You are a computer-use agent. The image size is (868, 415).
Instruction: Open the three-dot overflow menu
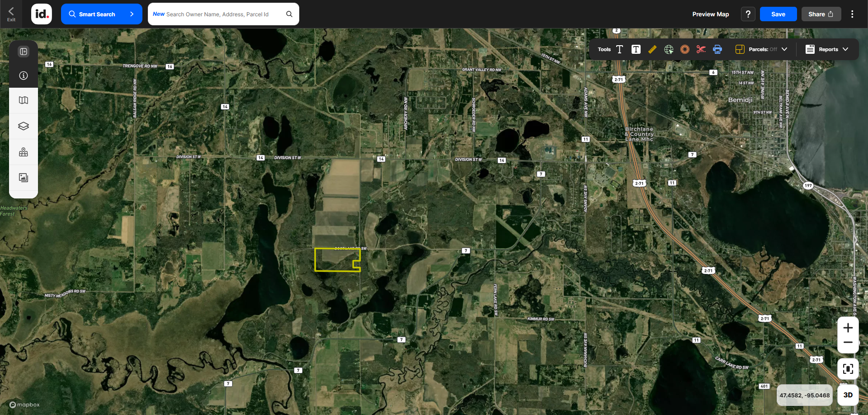click(x=852, y=14)
